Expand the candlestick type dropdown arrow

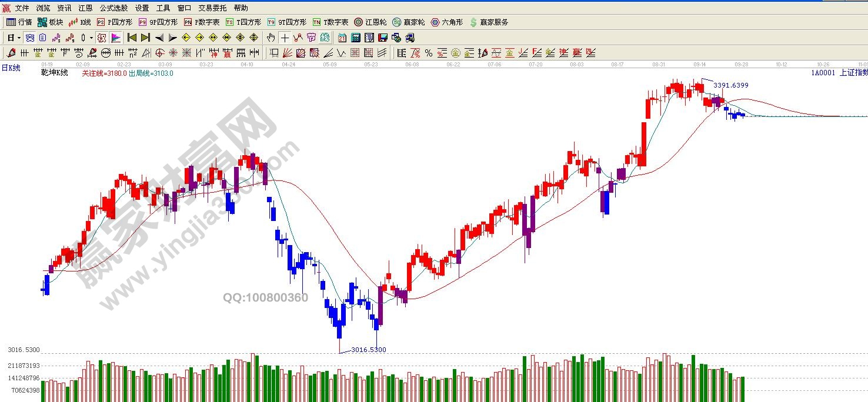tap(91, 38)
